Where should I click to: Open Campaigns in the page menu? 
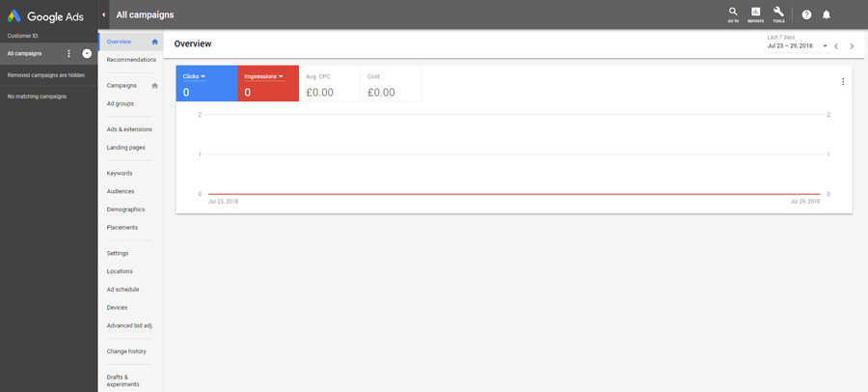coord(122,85)
